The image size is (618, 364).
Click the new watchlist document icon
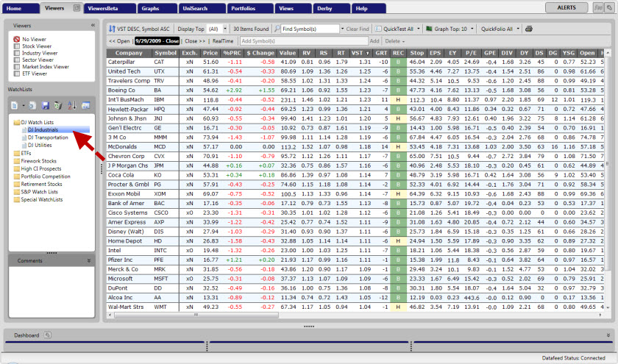(x=15, y=106)
